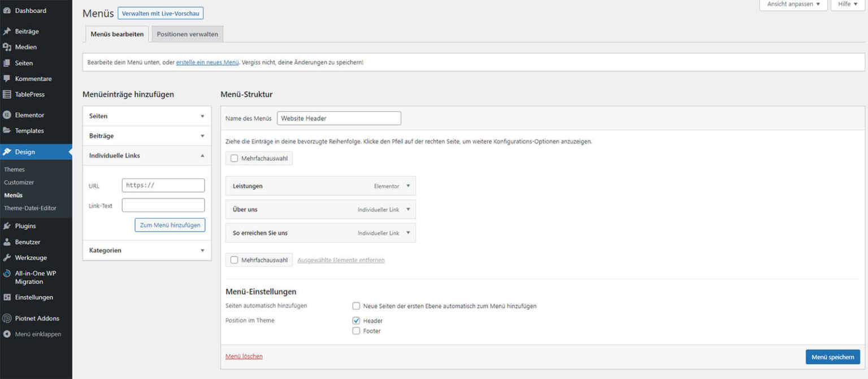Open Medien via its sidebar icon
The height and width of the screenshot is (379, 868).
pyautogui.click(x=7, y=47)
